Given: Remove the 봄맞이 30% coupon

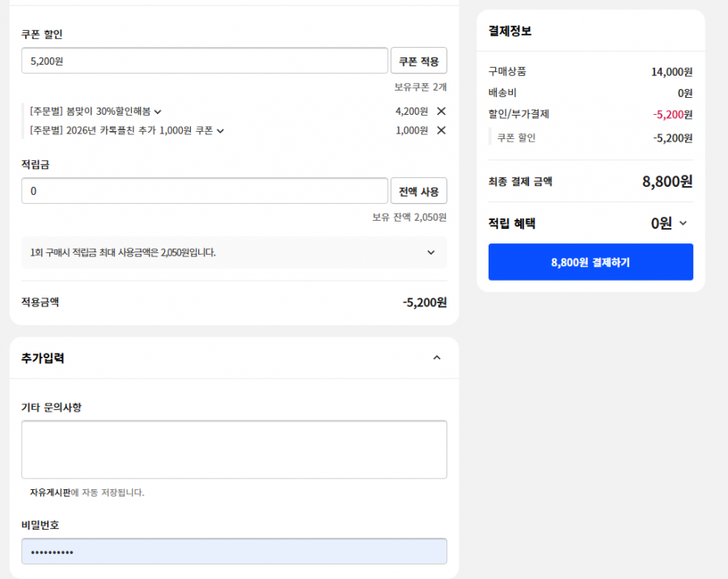Looking at the screenshot, I should [x=441, y=111].
